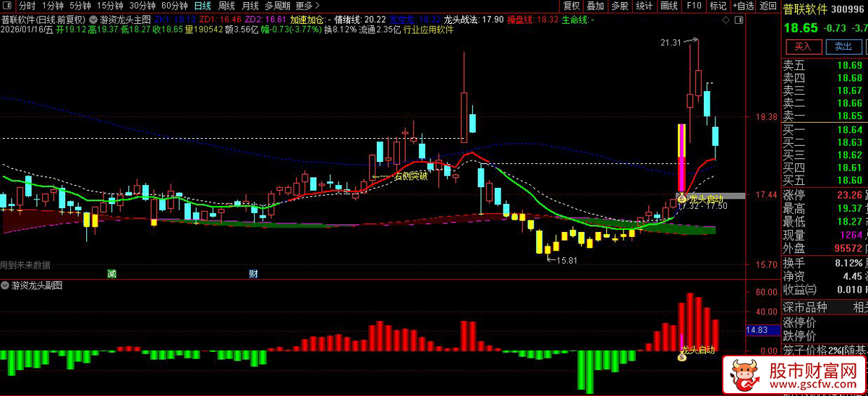Click the 买四 price 18.61
Viewport: 868px width, 396px height.
pos(850,168)
